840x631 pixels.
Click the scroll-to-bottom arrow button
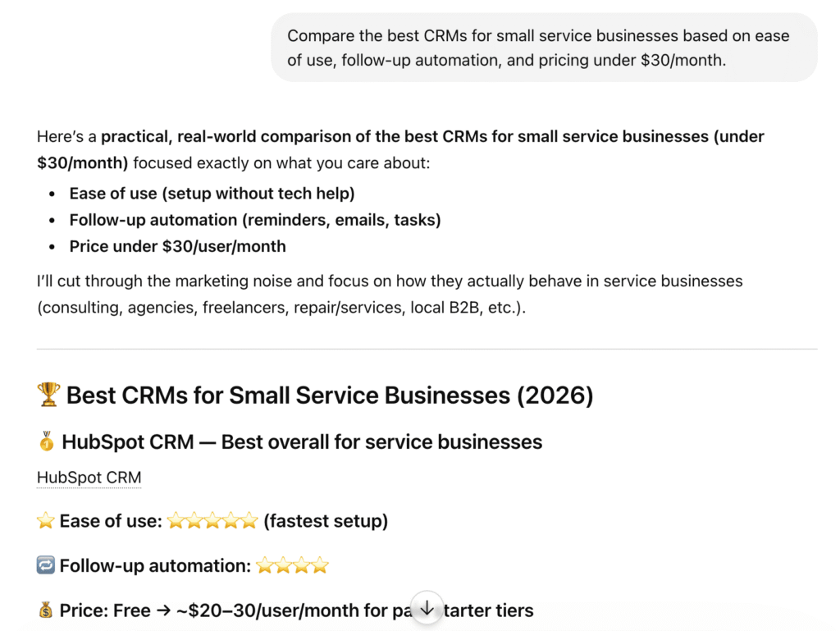(427, 608)
